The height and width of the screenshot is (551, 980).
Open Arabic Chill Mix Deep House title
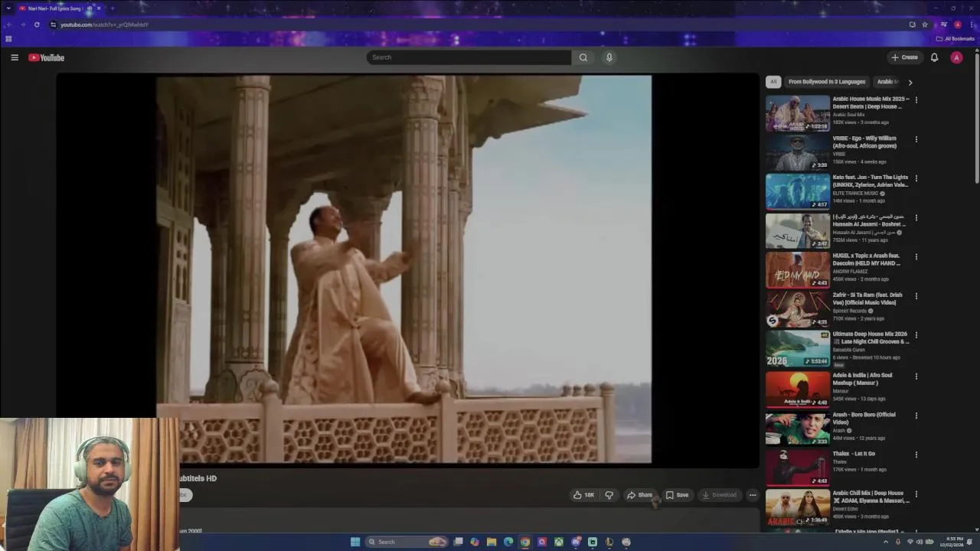tap(871, 497)
